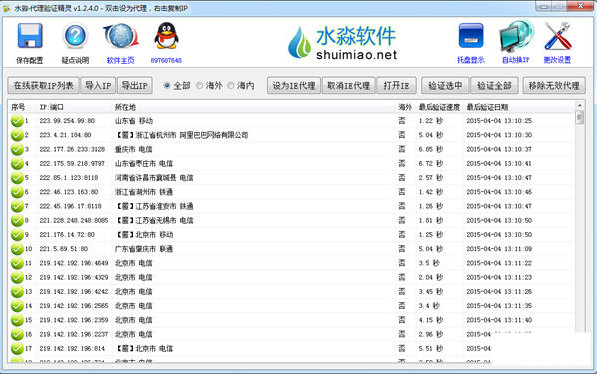Click the green check icon on row 3
The image size is (597, 374).
17,149
